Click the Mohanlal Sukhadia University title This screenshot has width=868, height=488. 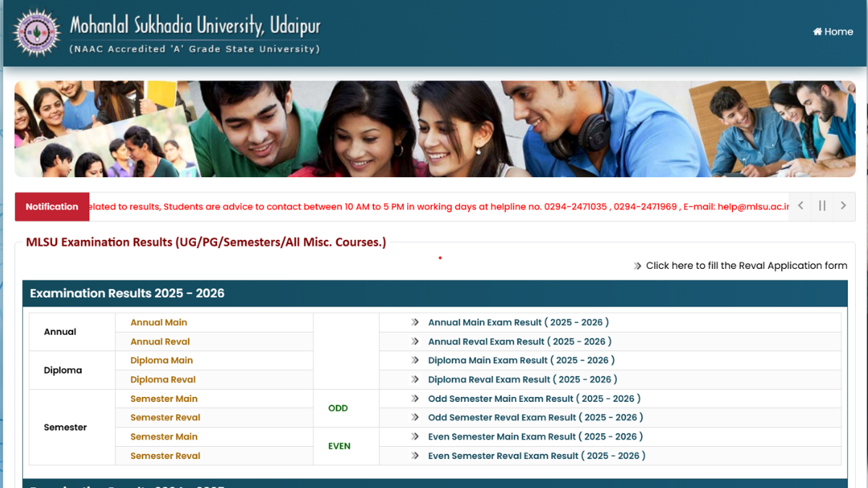[x=195, y=27]
